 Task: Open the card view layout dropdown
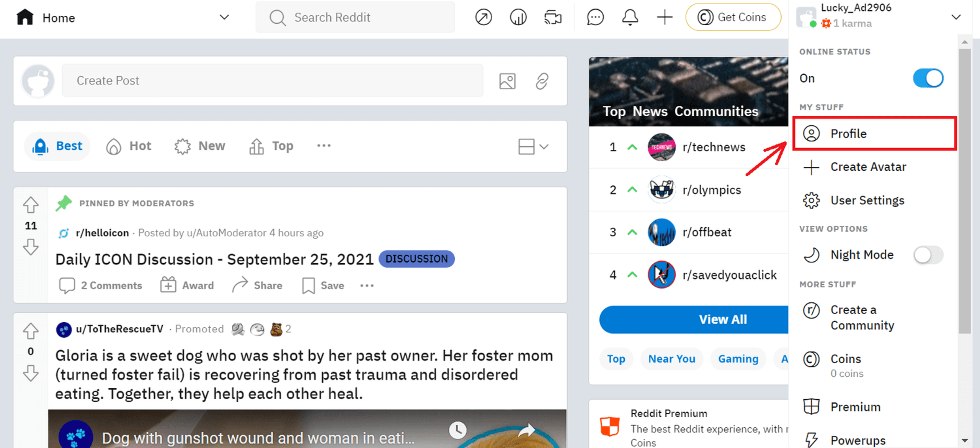533,146
